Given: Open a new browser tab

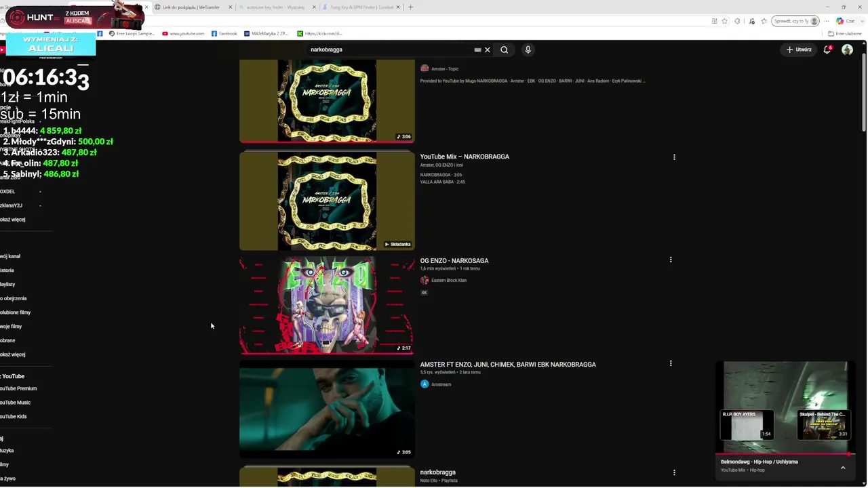Looking at the screenshot, I should [410, 7].
